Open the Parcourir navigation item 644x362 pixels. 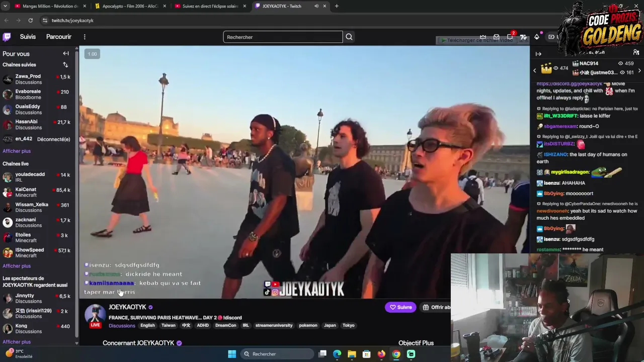[x=59, y=37]
